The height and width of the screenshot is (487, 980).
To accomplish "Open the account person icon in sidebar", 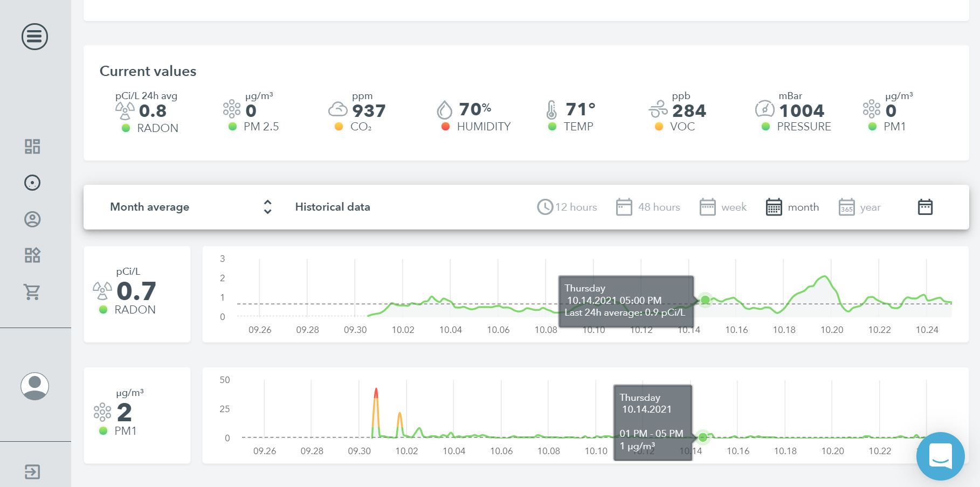I will point(32,219).
